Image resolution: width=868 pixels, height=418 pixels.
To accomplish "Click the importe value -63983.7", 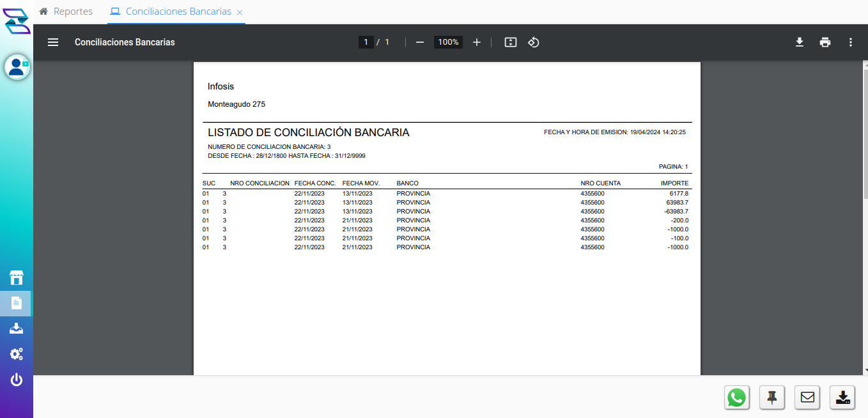I will click(676, 211).
